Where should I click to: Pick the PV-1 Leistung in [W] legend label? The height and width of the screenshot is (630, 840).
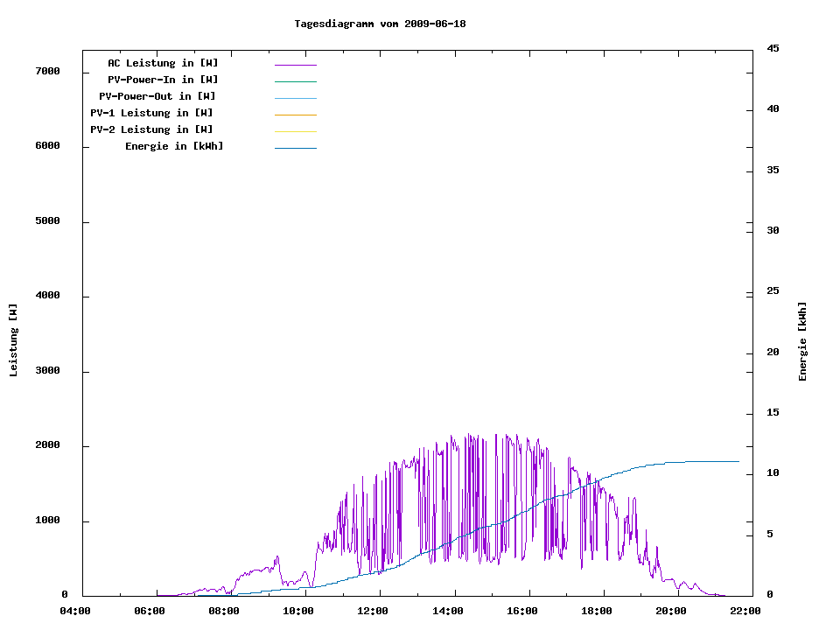click(151, 113)
